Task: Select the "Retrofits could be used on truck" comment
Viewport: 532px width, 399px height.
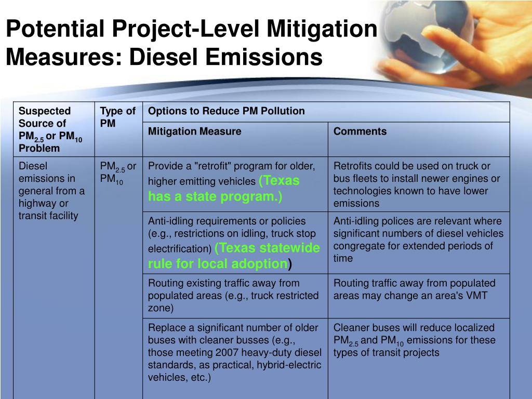Action: tap(419, 184)
